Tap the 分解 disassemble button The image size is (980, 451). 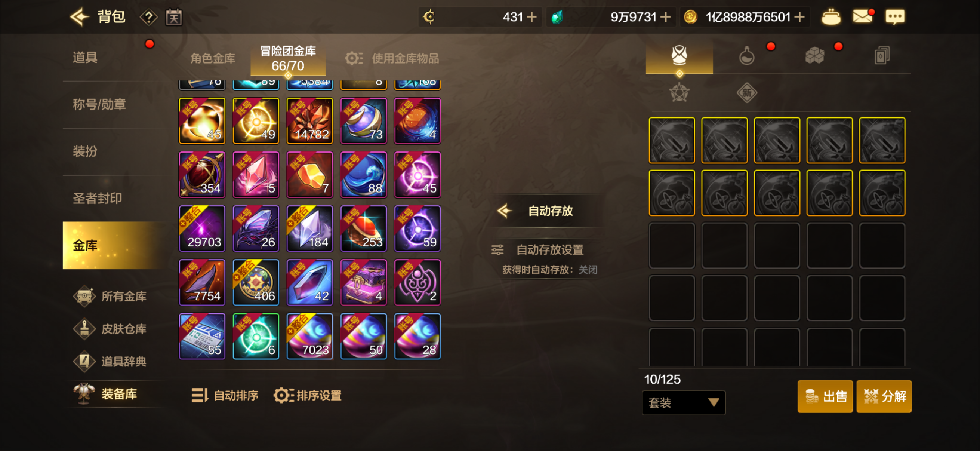point(883,396)
